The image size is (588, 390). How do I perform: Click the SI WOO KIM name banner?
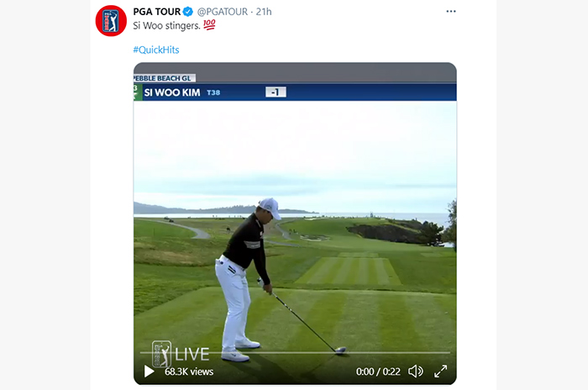172,92
